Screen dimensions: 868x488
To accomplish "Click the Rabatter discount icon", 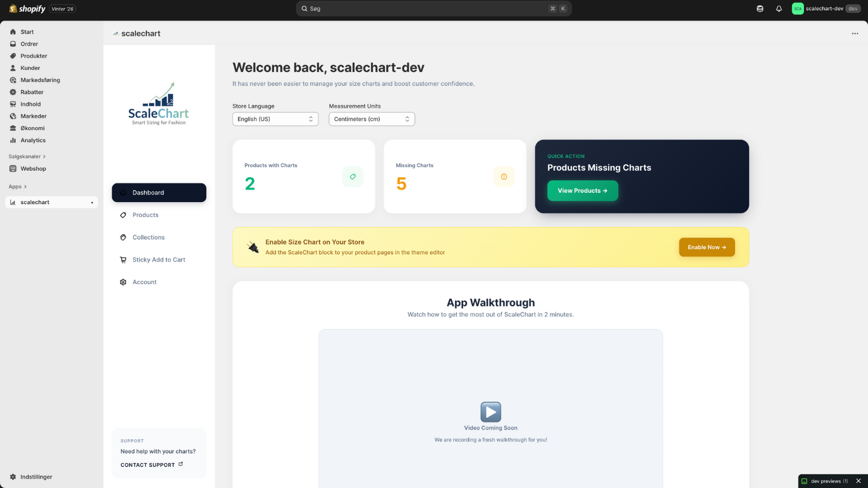I will pyautogui.click(x=13, y=92).
